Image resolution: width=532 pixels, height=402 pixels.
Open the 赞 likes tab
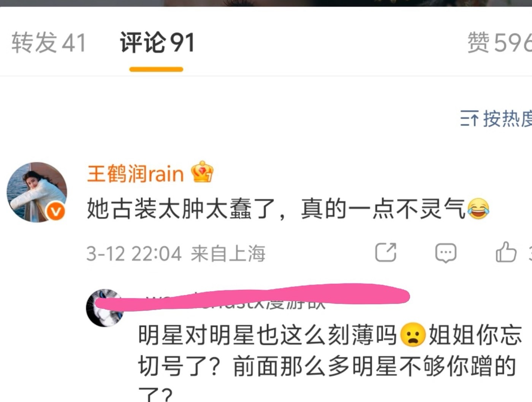499,42
